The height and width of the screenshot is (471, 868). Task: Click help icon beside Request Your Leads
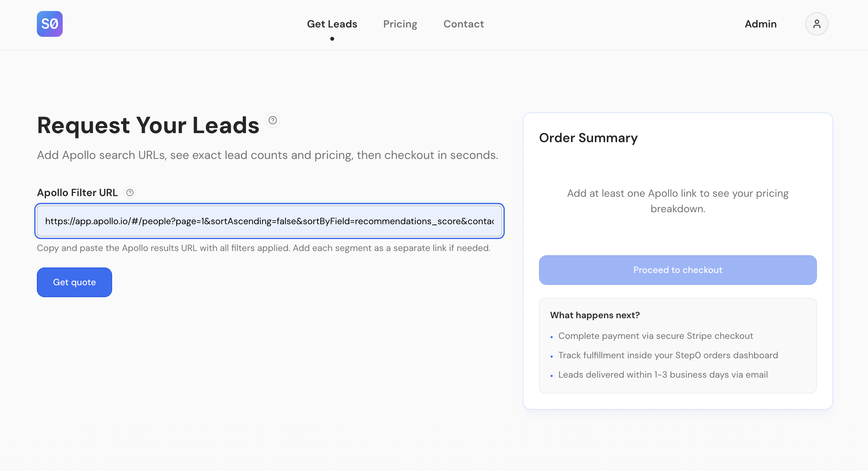pos(273,120)
